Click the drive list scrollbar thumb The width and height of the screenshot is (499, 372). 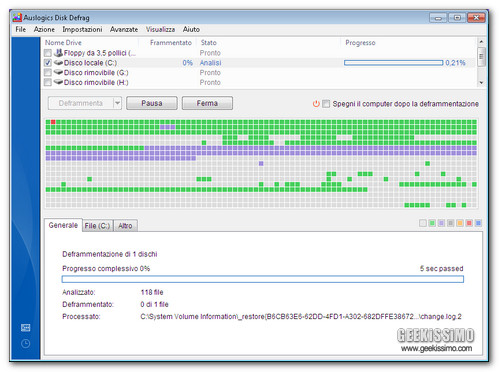[481, 57]
